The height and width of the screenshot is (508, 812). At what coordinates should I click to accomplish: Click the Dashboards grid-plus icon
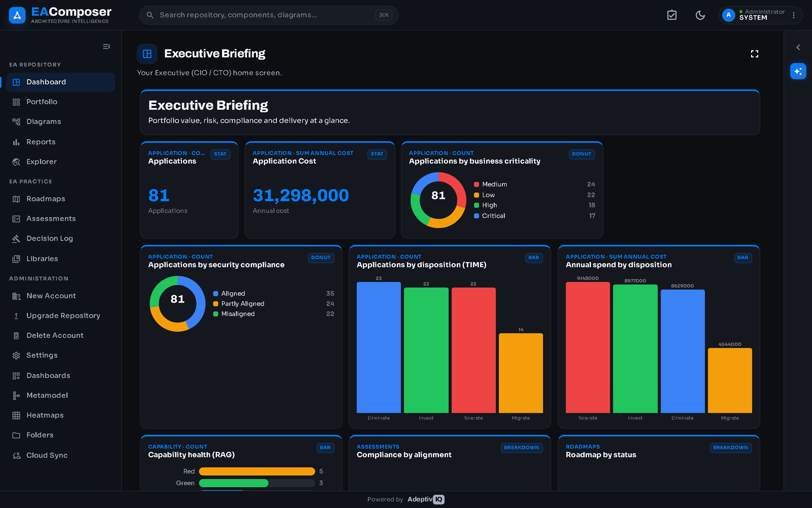coord(16,376)
